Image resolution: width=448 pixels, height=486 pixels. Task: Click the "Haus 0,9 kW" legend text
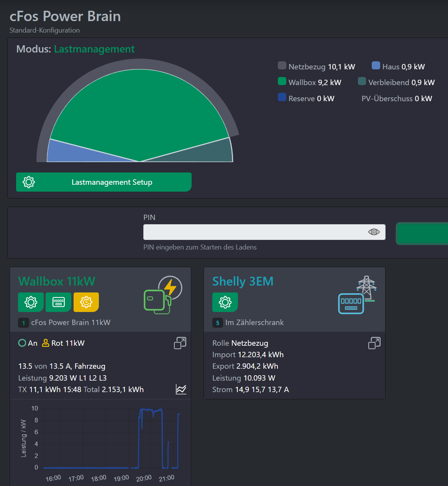pos(404,67)
